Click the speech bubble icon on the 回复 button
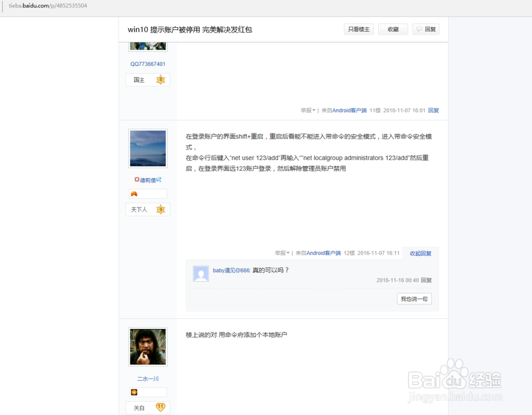 coord(419,29)
